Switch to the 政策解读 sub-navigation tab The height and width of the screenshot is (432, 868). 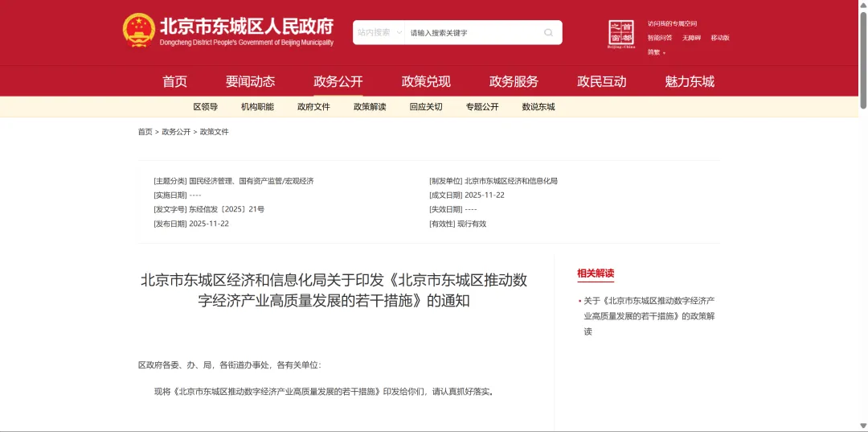pos(370,107)
